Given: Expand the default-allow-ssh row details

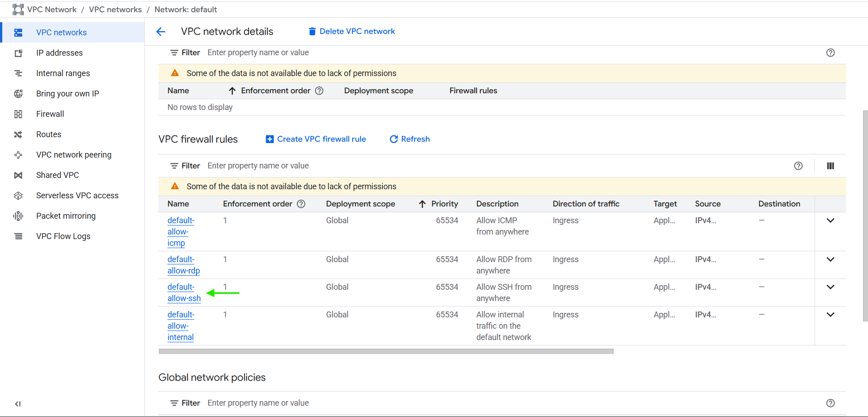Looking at the screenshot, I should [x=830, y=288].
